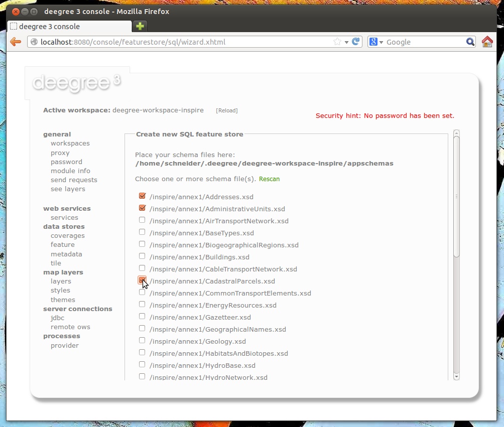Image resolution: width=504 pixels, height=427 pixels.
Task: Open the search engine selector dropdown
Action: point(381,42)
